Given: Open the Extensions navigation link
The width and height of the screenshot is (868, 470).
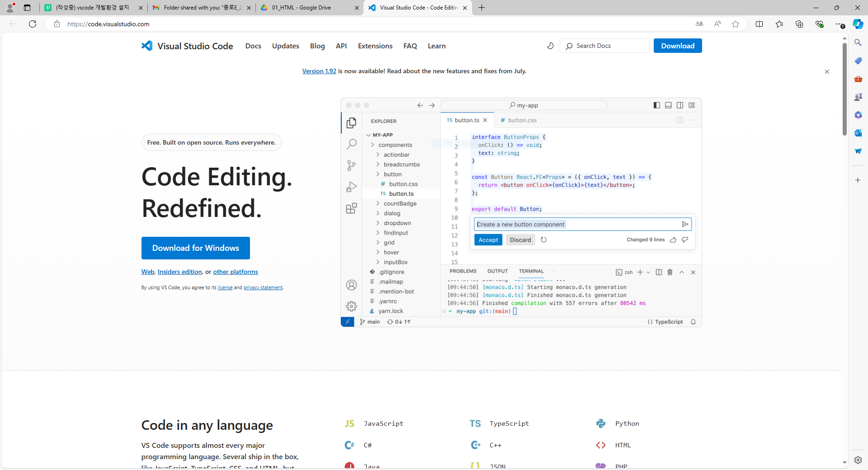Looking at the screenshot, I should (x=375, y=46).
